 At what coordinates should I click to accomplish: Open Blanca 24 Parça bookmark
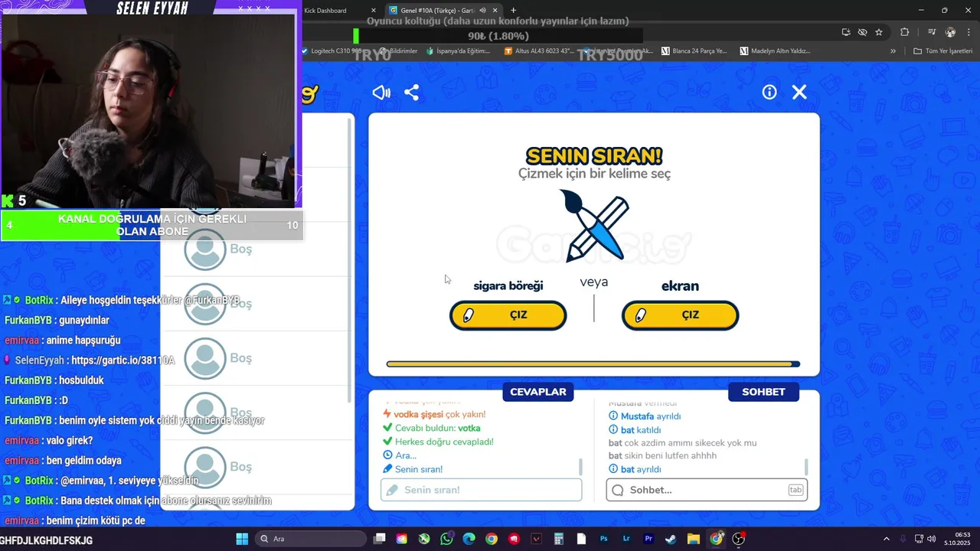(693, 51)
